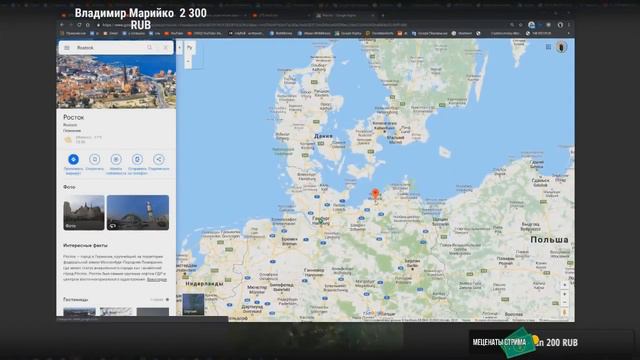Clear the Rostock search with X
Image resolution: width=640 pixels, height=360 pixels.
click(x=165, y=48)
